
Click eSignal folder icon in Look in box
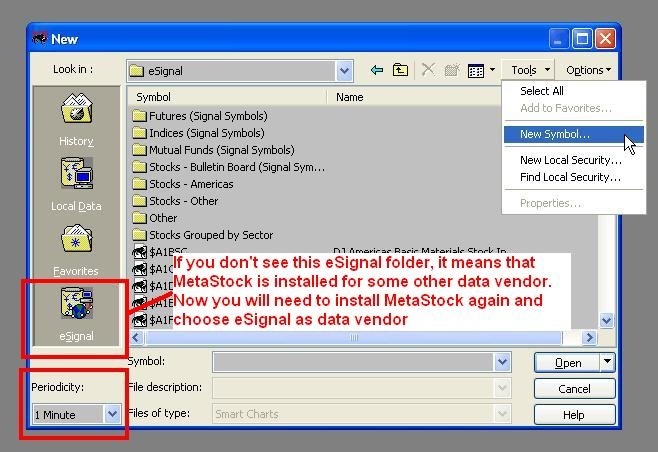[136, 71]
